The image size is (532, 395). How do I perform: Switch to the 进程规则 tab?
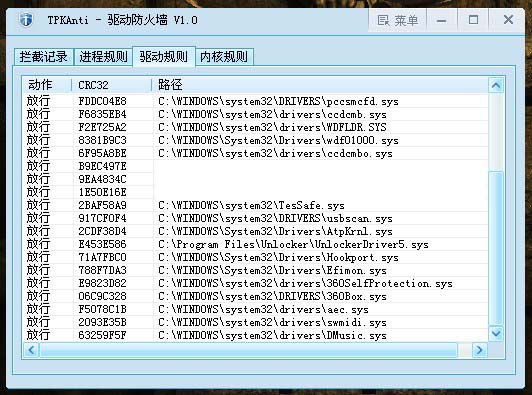(x=103, y=56)
